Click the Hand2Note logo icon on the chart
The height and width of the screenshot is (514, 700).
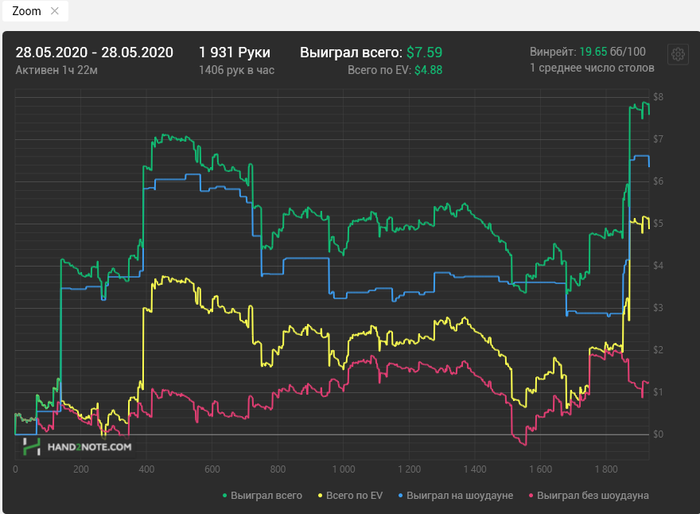click(32, 447)
